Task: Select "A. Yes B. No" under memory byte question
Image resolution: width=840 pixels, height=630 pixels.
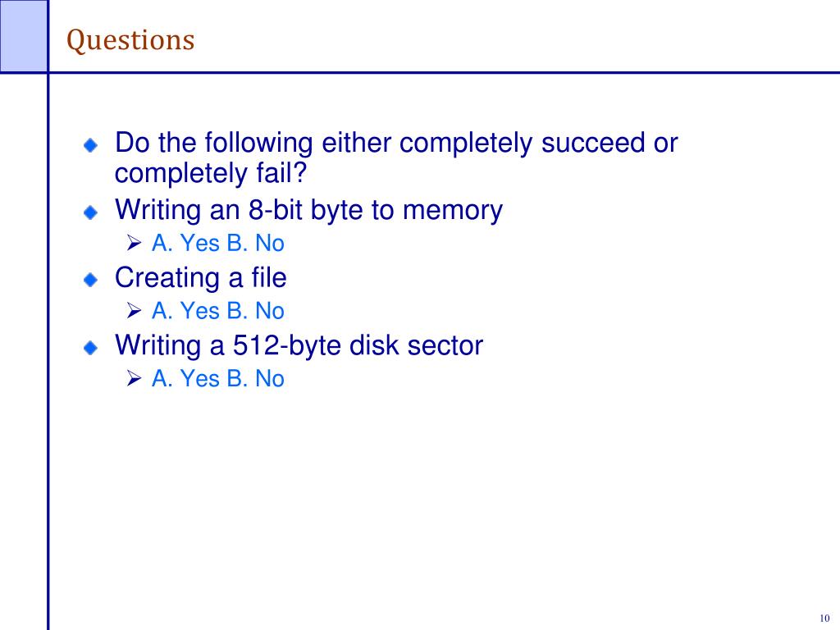Action: pyautogui.click(x=218, y=243)
